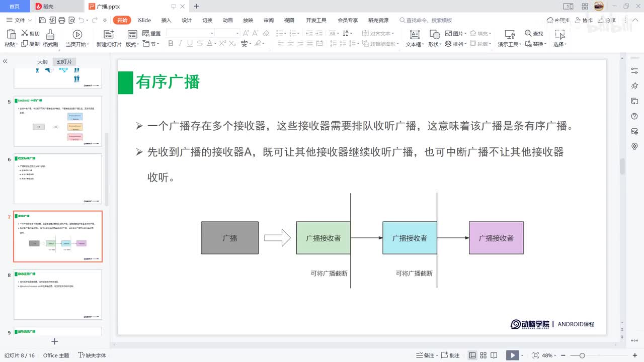
Task: Open the font size combo box
Action: coord(228,33)
